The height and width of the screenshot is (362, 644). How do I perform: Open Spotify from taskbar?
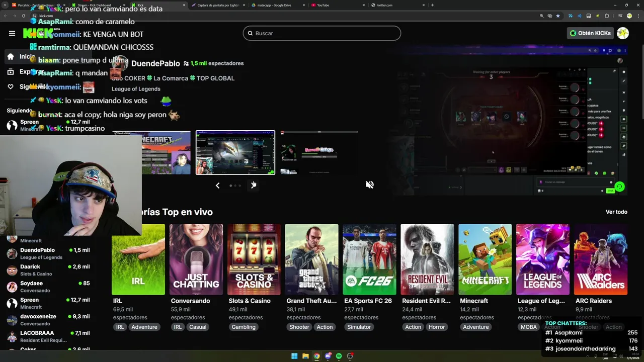339,356
